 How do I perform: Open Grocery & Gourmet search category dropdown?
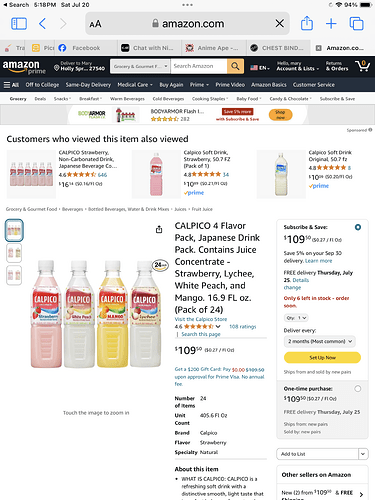[x=140, y=66]
